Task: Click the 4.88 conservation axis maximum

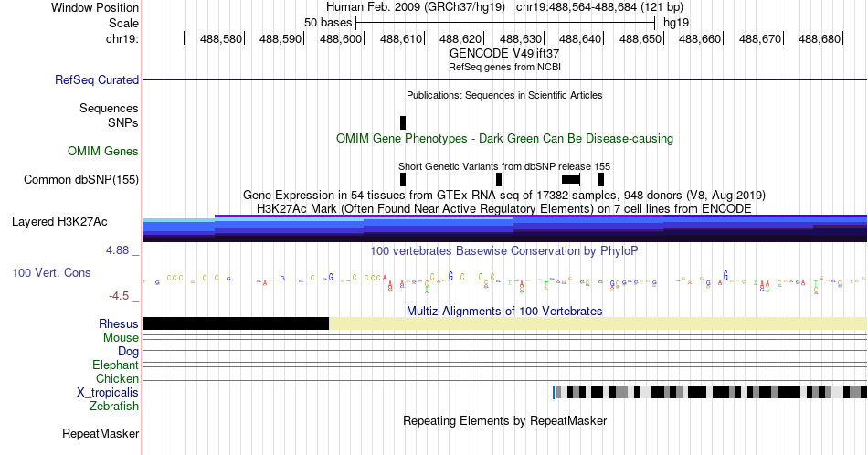Action: (x=117, y=250)
